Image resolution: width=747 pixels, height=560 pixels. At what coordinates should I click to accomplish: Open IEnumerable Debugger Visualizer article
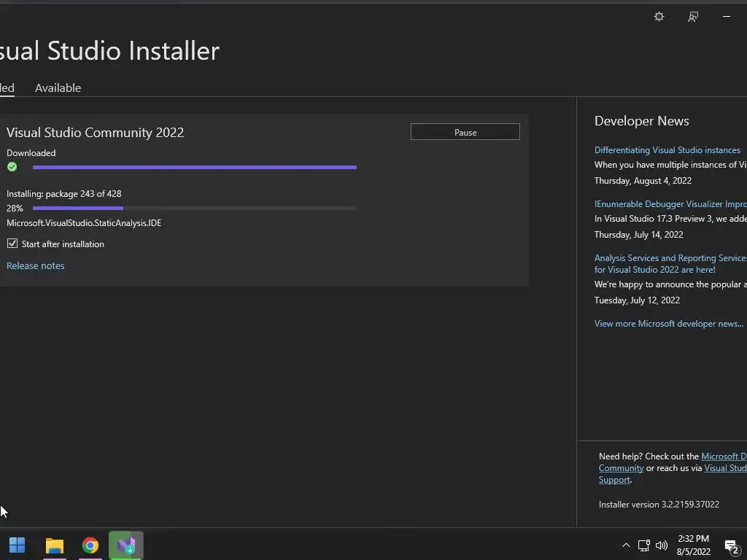tap(670, 204)
